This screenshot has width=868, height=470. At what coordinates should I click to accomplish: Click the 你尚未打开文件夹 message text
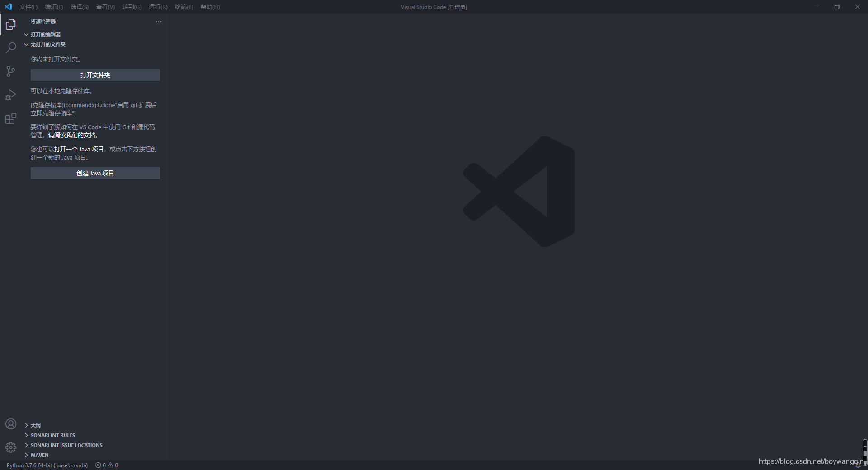coord(56,59)
